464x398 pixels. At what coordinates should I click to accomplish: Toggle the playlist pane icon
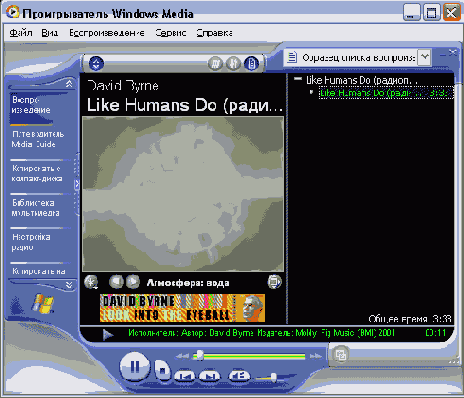tap(252, 63)
